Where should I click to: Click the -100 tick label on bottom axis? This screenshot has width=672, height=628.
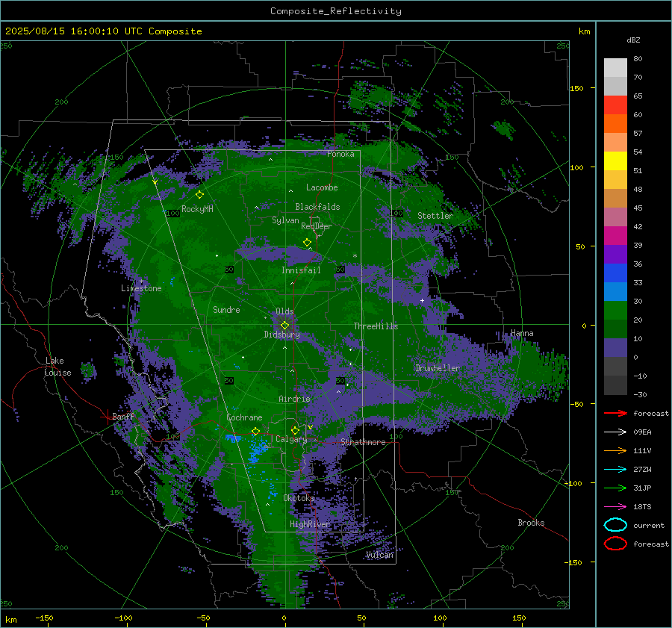point(123,618)
